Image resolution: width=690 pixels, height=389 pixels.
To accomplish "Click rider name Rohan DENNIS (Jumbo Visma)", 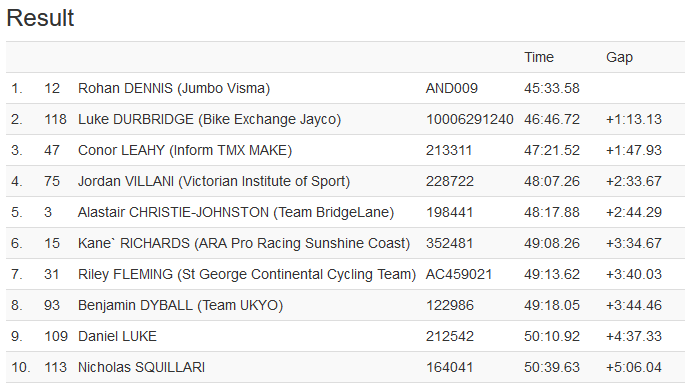I will click(x=174, y=88).
